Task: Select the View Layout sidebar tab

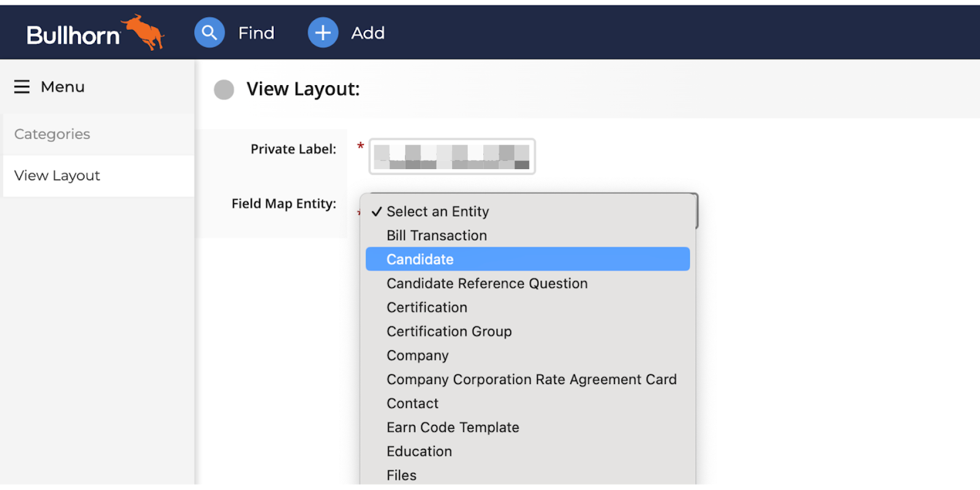Action: click(x=57, y=176)
